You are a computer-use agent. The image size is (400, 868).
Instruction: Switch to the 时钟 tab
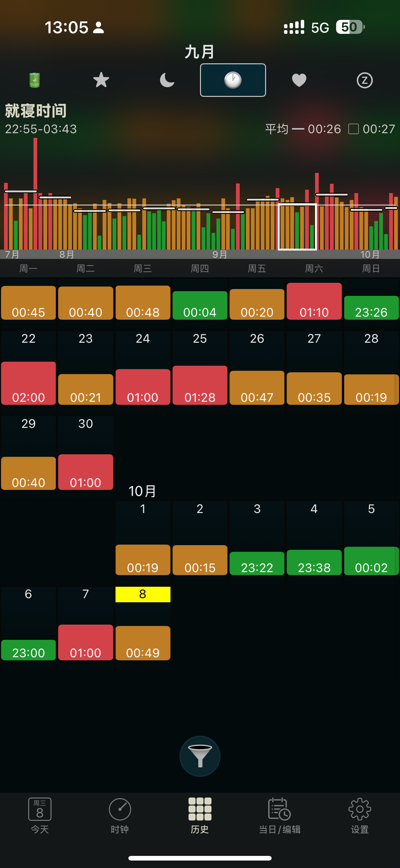[120, 816]
